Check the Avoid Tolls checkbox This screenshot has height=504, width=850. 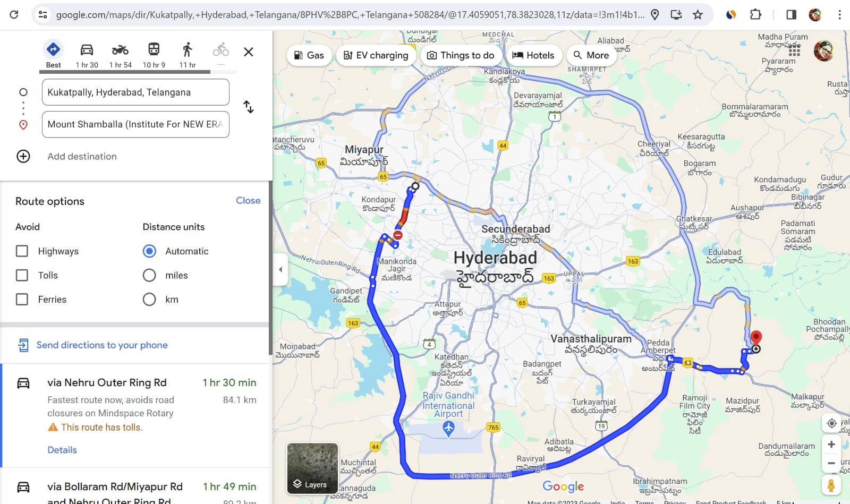click(22, 275)
